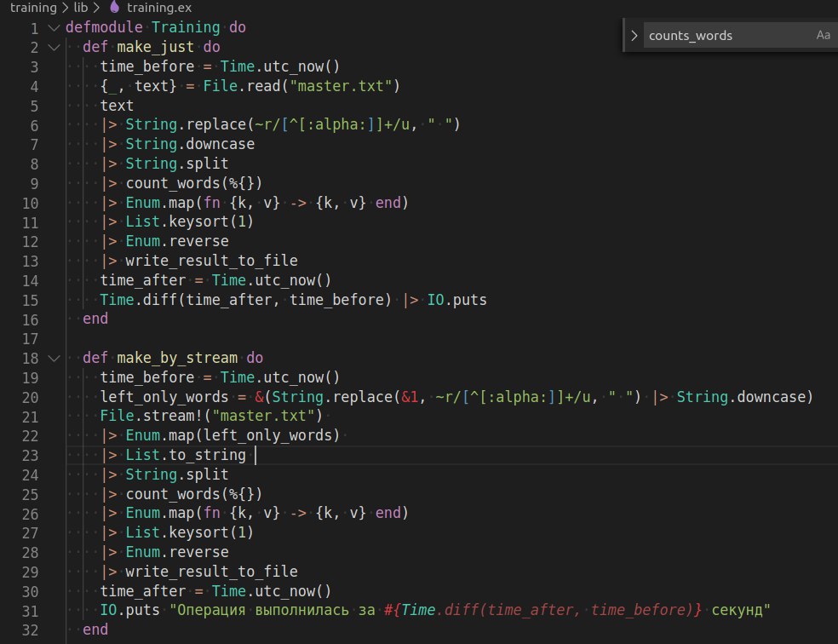This screenshot has width=838, height=644.
Task: Expand the find widget replace toggle chevron
Action: coord(634,36)
